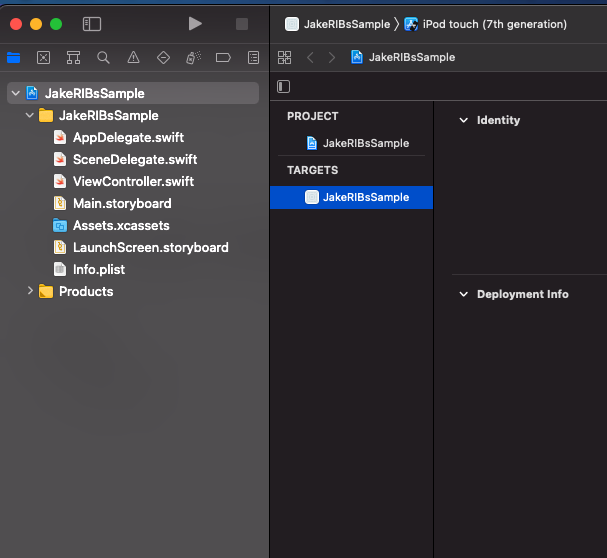
Task: Collapse the Deployment Info section
Action: 463,294
